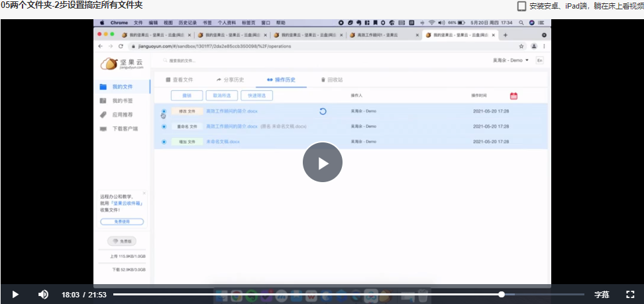Open the 历史记录 menu in the menu bar

click(x=188, y=23)
